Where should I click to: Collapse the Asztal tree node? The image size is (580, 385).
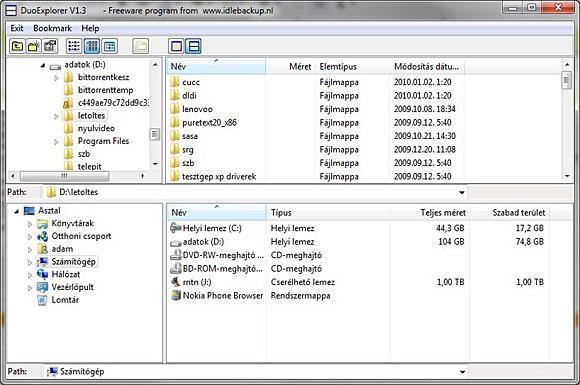(16, 211)
